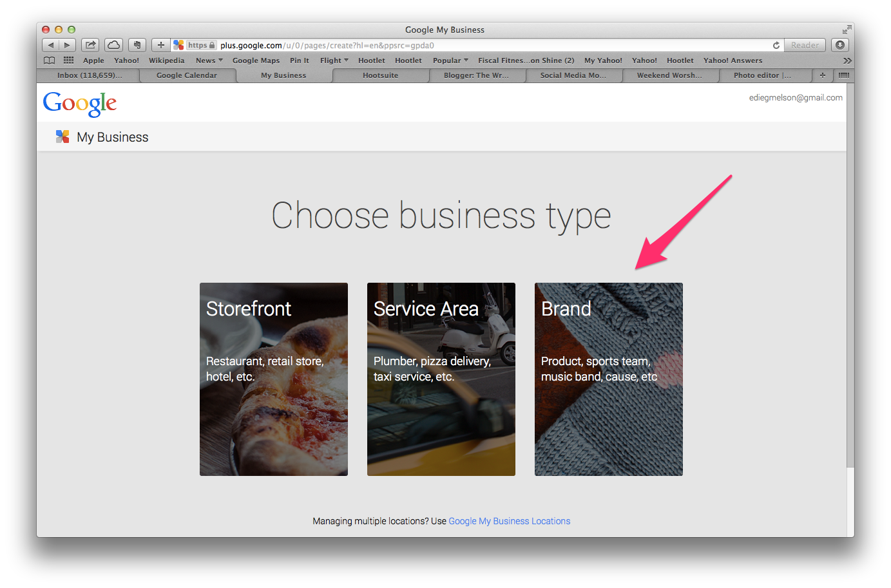Image resolution: width=891 pixels, height=588 pixels.
Task: Choose the Storefront business type card
Action: pos(274,379)
